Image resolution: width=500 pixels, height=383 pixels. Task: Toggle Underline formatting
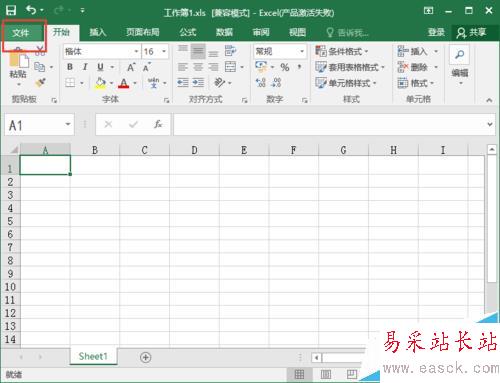tap(100, 67)
